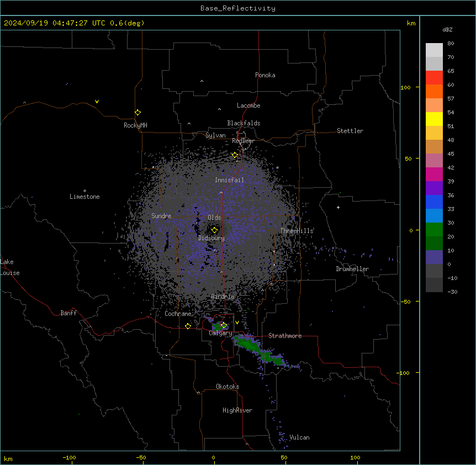Click the yellow diamond marker above RockyMH
The height and width of the screenshot is (465, 476).
click(x=138, y=113)
